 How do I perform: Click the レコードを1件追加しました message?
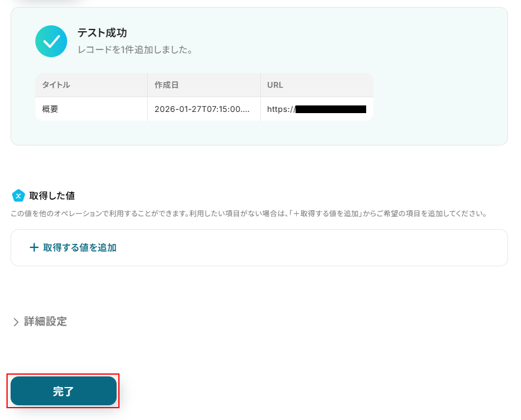click(135, 50)
